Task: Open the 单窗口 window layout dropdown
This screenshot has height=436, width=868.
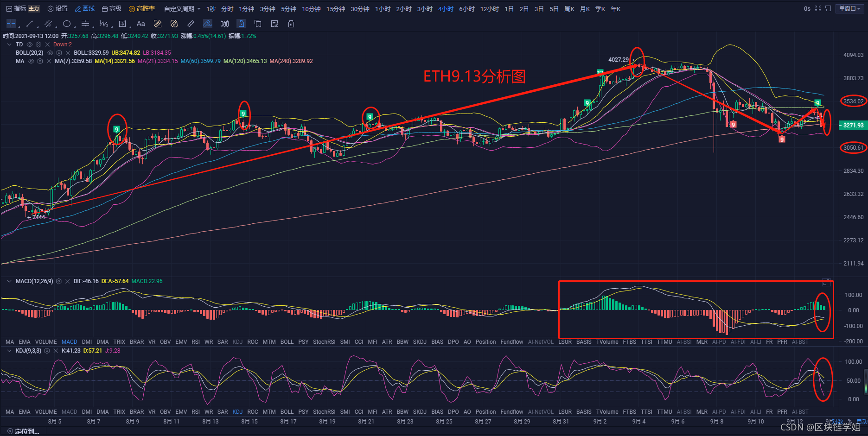Action: point(850,9)
